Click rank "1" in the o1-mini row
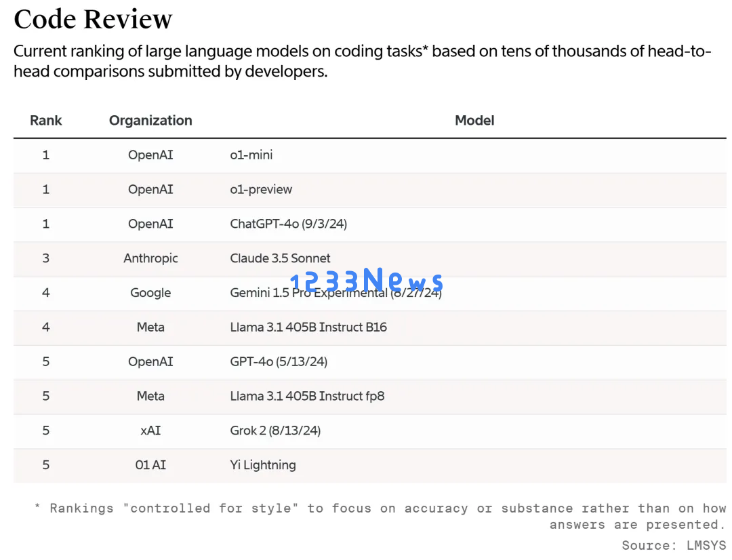Image resolution: width=732 pixels, height=560 pixels. tap(46, 155)
